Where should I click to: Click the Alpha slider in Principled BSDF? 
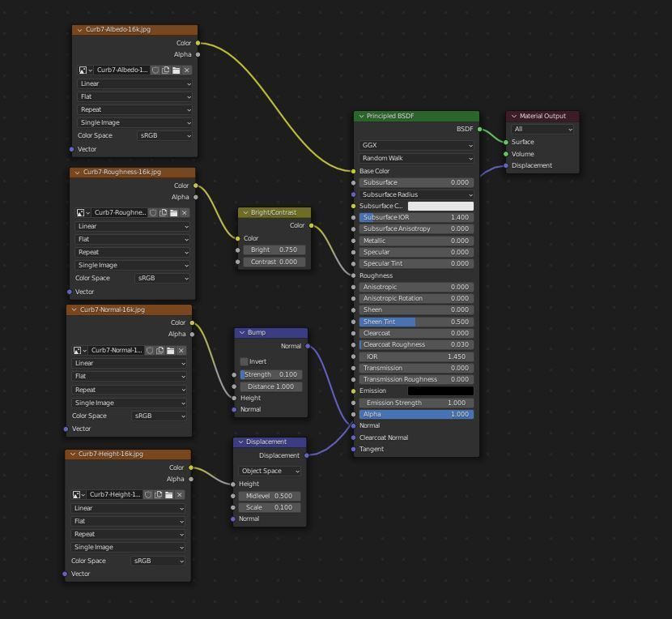pyautogui.click(x=417, y=414)
